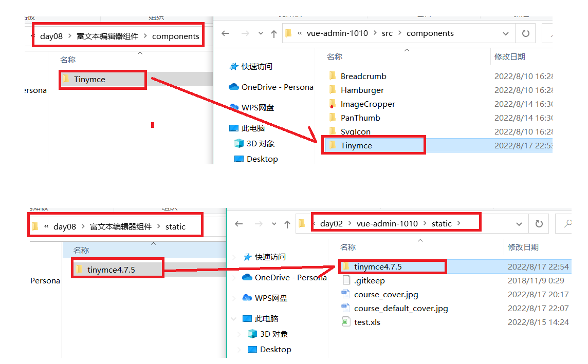Sort by 名称 in day02 static window
The image size is (588, 364).
pyautogui.click(x=348, y=247)
